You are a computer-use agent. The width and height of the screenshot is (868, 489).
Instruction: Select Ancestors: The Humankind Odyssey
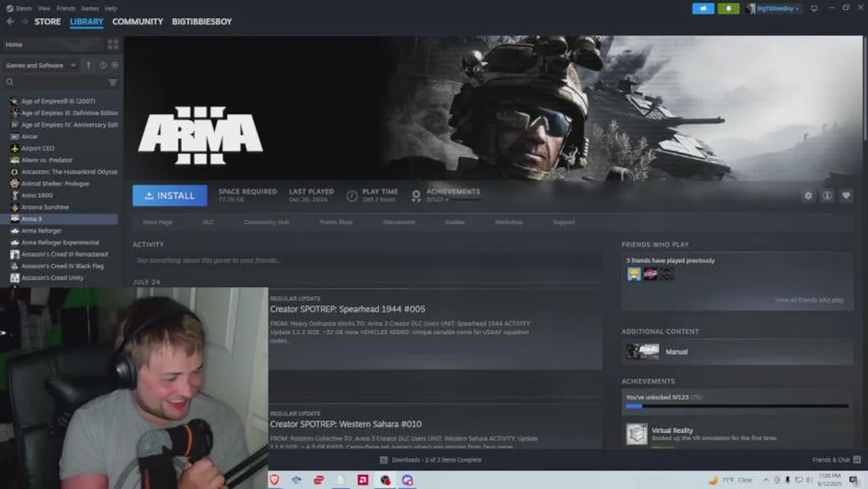click(x=62, y=172)
